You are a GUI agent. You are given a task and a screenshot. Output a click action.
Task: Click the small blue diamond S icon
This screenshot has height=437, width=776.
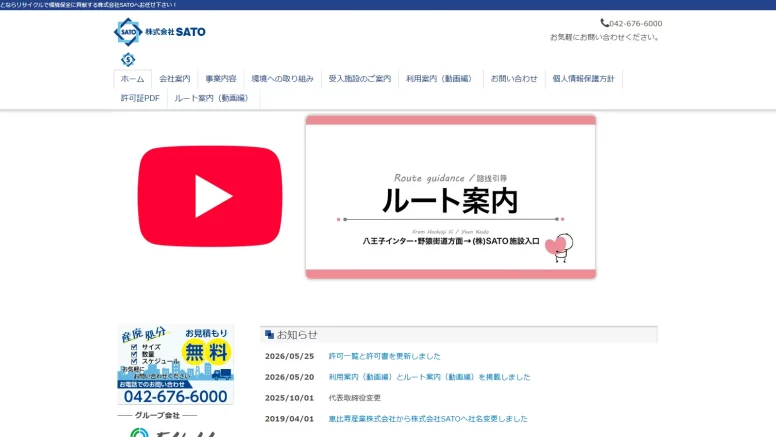(x=128, y=59)
